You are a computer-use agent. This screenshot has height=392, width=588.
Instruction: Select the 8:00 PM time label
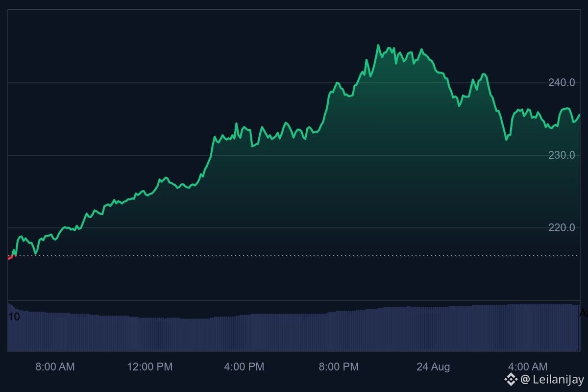click(339, 367)
